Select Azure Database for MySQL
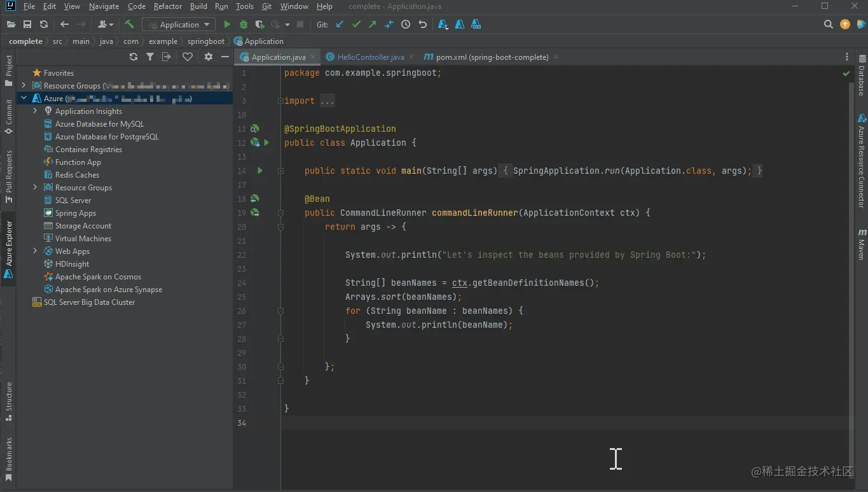Viewport: 868px width, 492px height. point(99,123)
